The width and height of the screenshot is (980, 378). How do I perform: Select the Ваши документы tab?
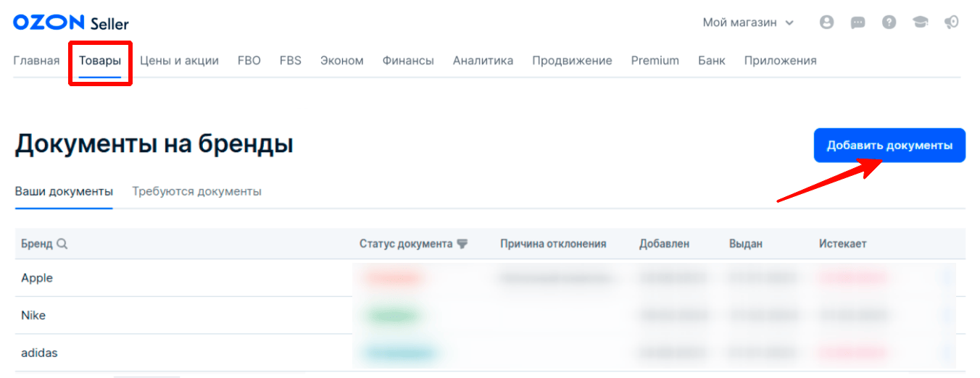(x=64, y=192)
